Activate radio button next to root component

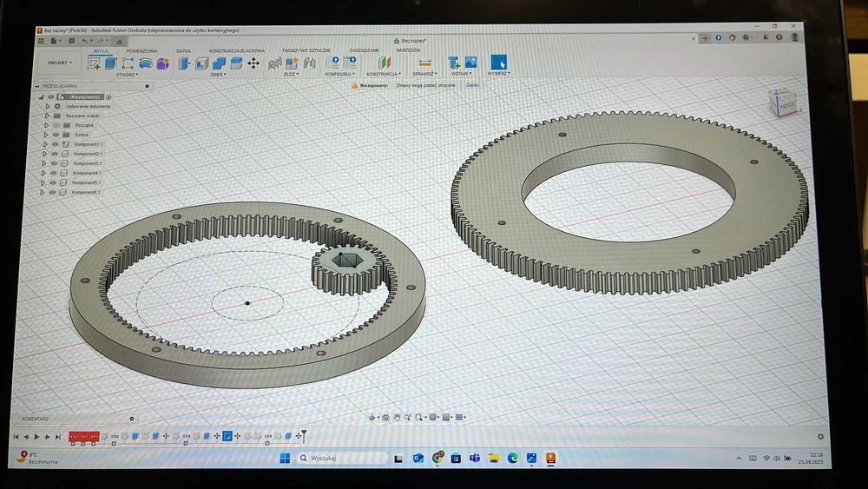108,97
